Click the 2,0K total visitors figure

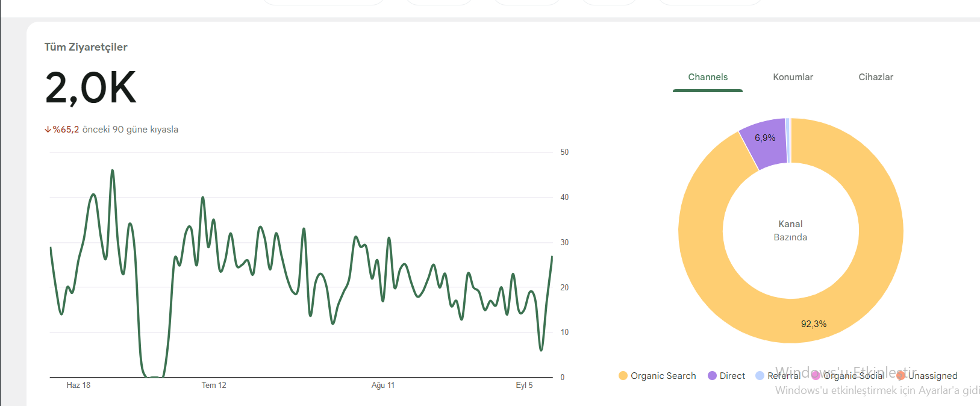[91, 88]
